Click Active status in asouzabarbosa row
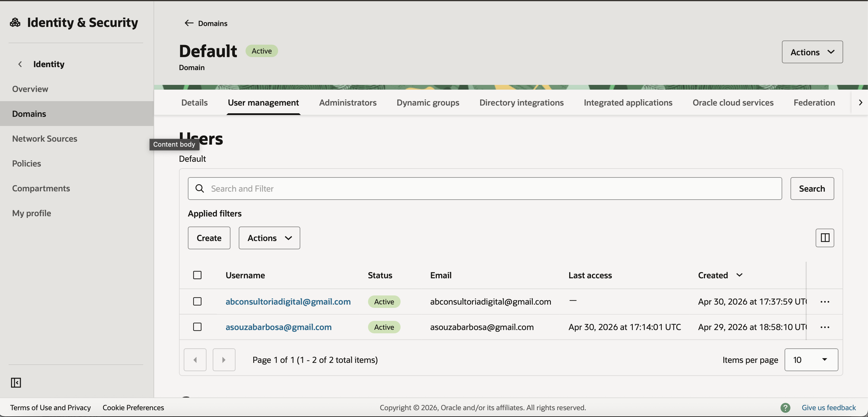868x417 pixels. pyautogui.click(x=384, y=327)
